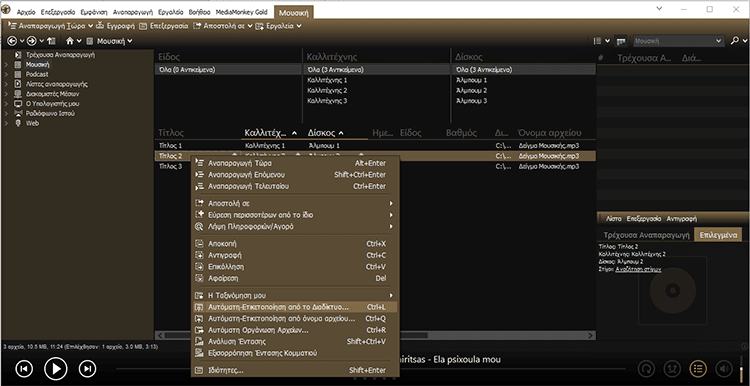750x386 pixels.
Task: Select Διακομιστές Μέσων in the tree
Action: click(52, 94)
